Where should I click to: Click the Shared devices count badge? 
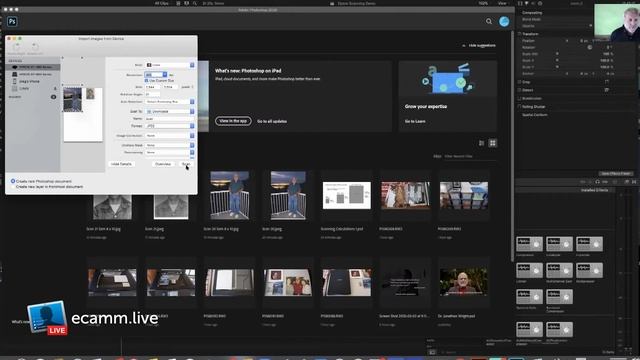(53, 97)
